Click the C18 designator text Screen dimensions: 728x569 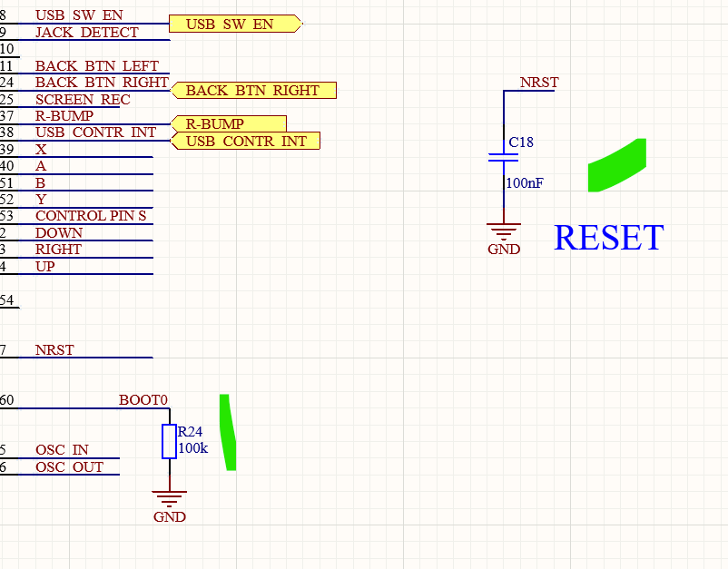point(521,142)
